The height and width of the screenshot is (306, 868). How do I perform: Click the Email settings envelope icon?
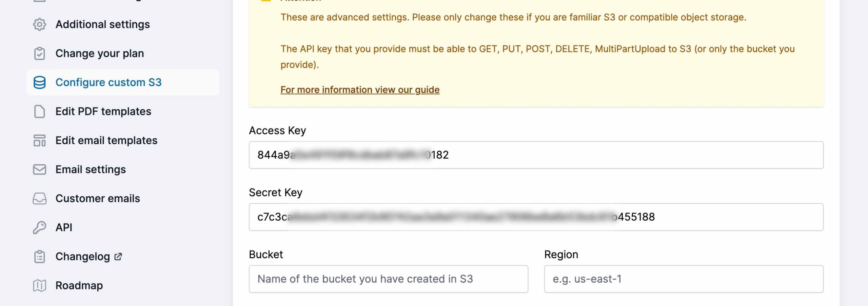pyautogui.click(x=40, y=169)
